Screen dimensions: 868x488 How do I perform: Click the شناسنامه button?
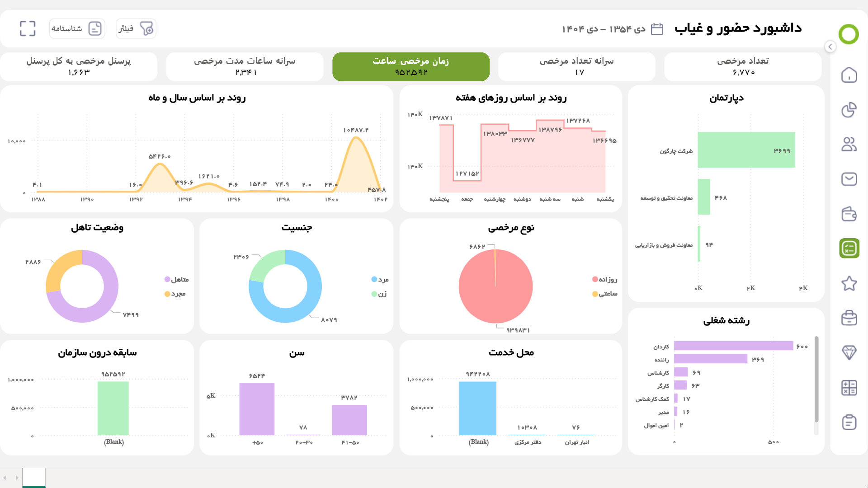click(77, 28)
